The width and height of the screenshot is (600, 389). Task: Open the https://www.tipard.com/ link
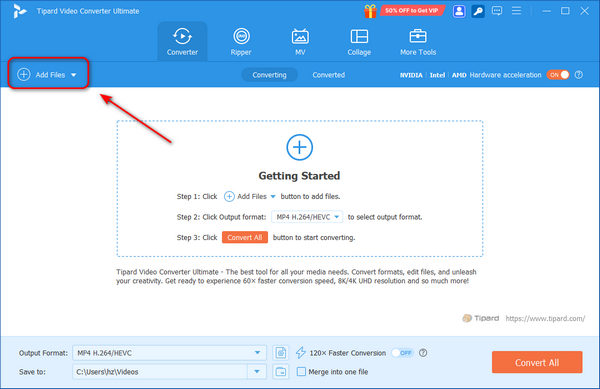(x=545, y=318)
